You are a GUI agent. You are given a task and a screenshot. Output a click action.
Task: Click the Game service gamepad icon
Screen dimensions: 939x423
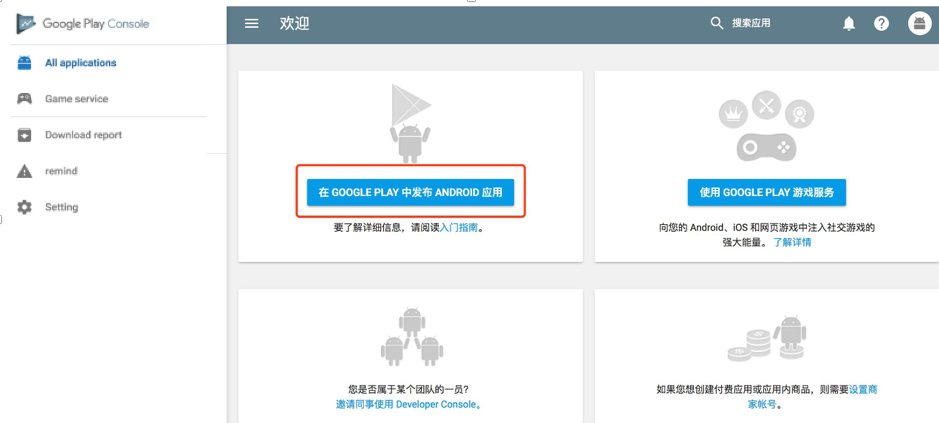click(24, 99)
